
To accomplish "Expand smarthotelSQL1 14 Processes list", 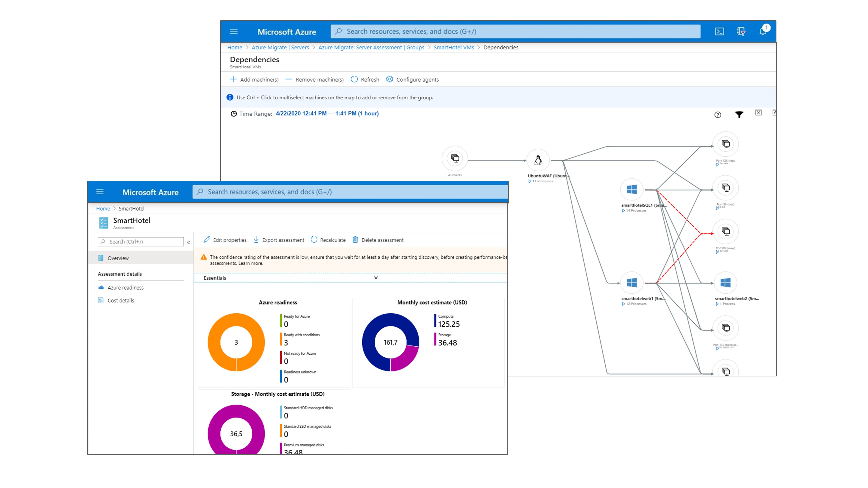I will [x=623, y=210].
